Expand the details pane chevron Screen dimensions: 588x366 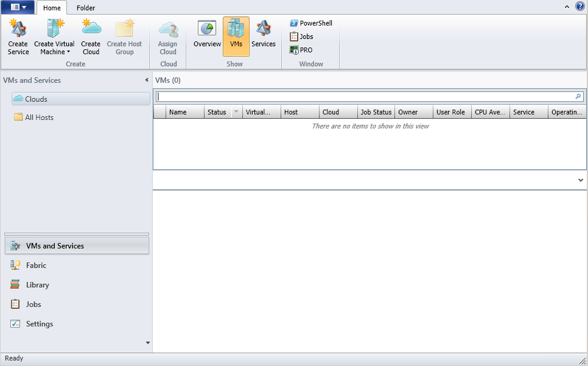point(580,180)
